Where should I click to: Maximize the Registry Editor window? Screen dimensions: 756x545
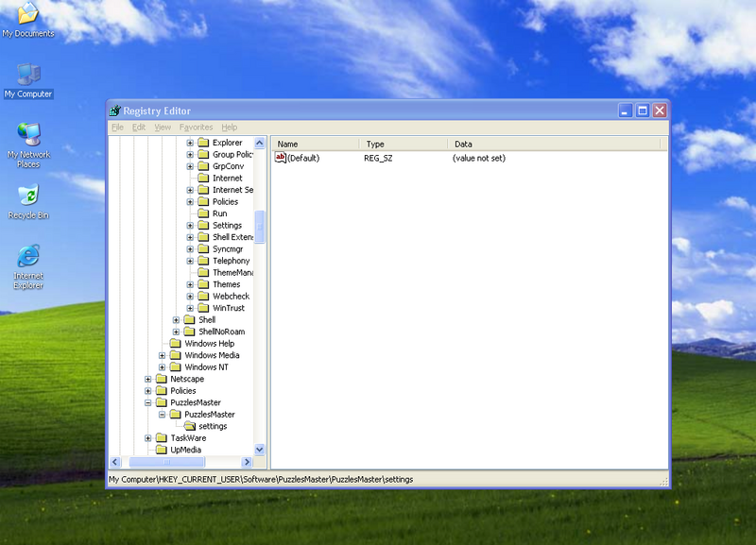click(643, 111)
